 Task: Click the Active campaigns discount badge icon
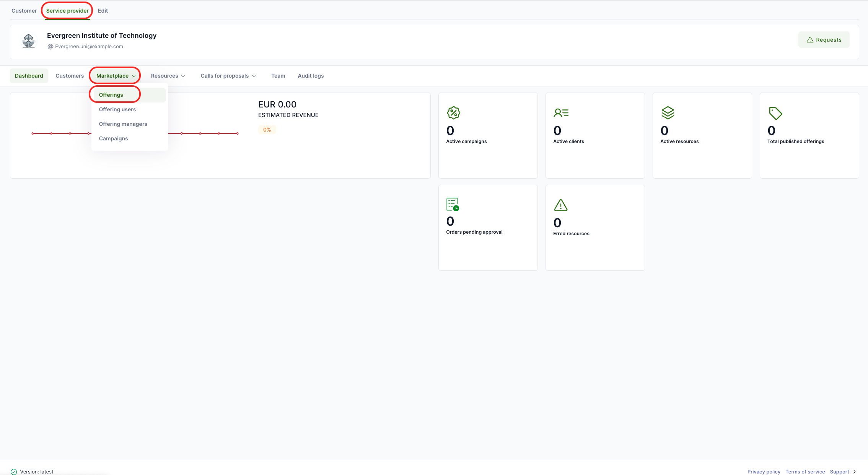click(x=453, y=113)
